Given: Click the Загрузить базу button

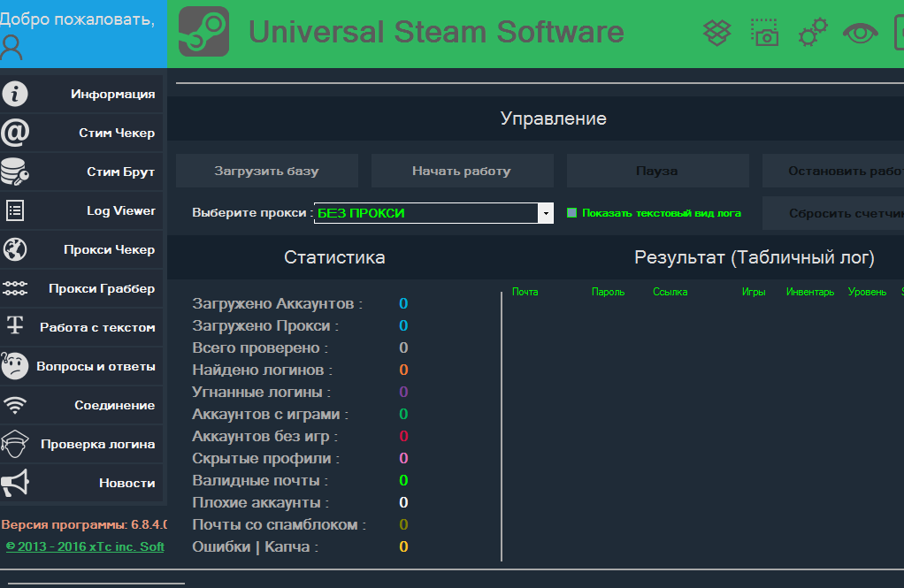Looking at the screenshot, I should [267, 171].
